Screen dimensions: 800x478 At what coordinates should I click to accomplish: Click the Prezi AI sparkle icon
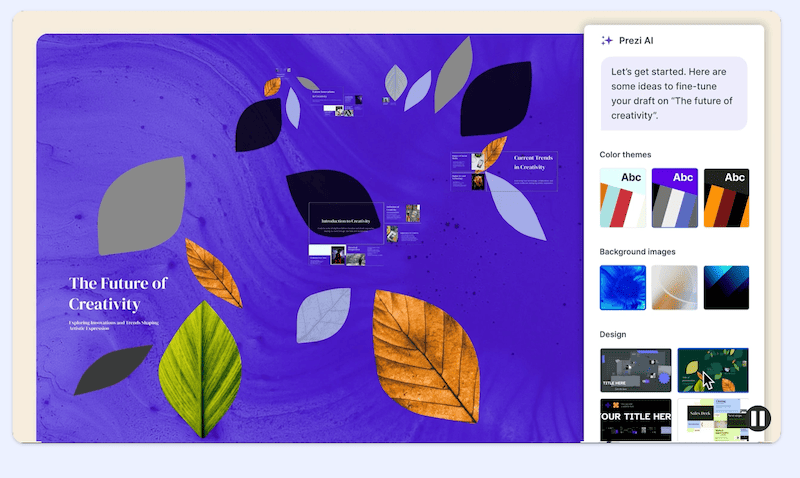click(x=606, y=41)
